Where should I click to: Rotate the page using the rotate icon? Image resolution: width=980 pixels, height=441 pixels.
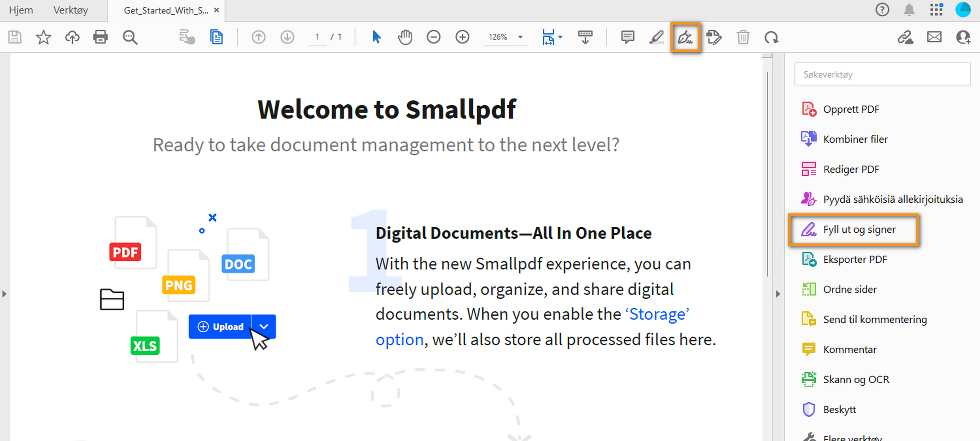[x=771, y=37]
